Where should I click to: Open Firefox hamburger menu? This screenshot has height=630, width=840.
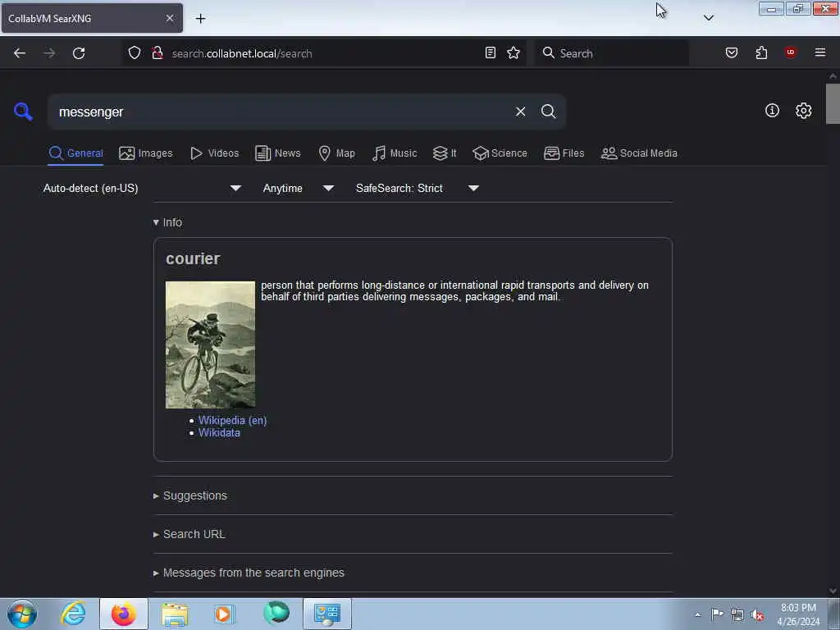(x=819, y=52)
